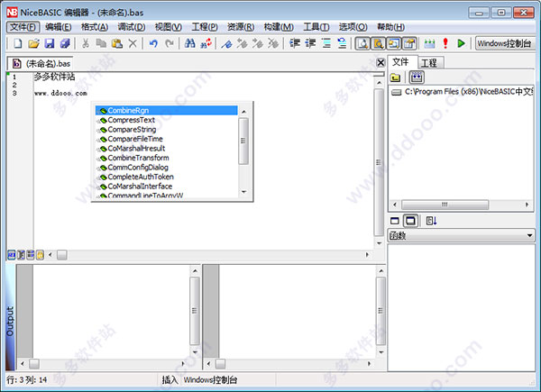Select the (未命名).bas document tab
This screenshot has height=392, width=541.
click(x=41, y=63)
